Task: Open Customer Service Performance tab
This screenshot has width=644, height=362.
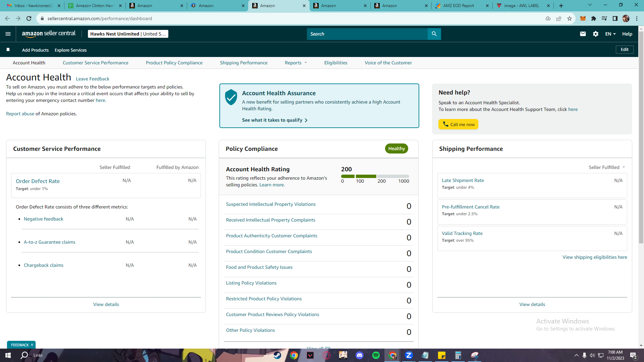Action: 96,63
